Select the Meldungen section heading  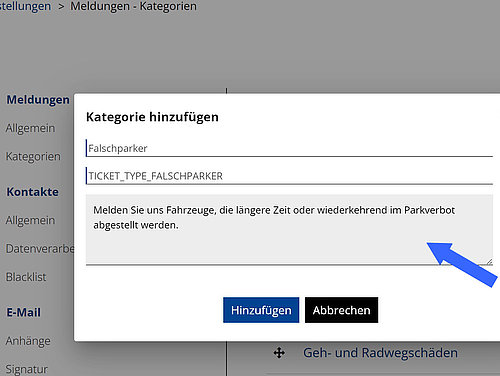(x=38, y=100)
